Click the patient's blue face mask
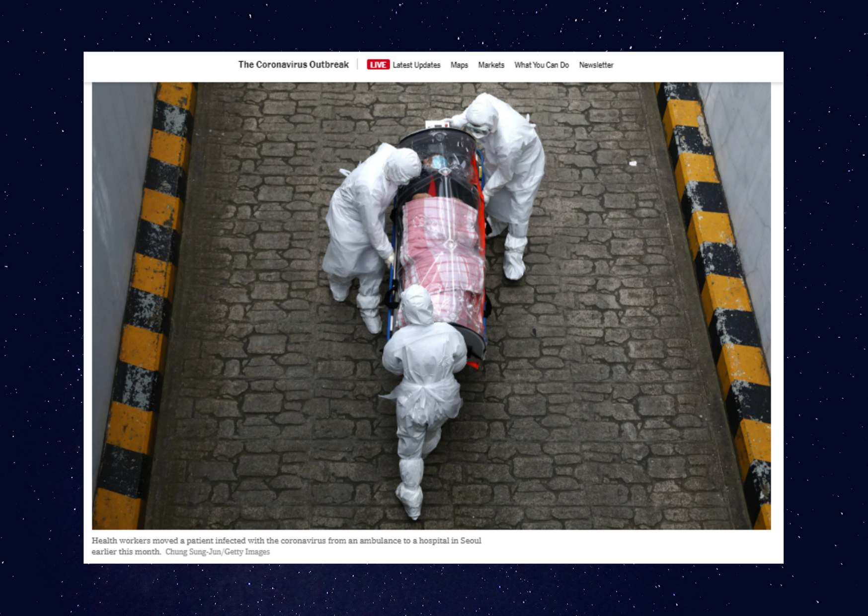 coord(438,162)
